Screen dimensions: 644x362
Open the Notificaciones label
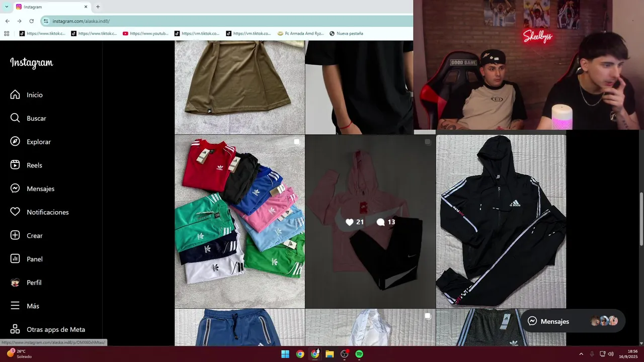tap(48, 212)
